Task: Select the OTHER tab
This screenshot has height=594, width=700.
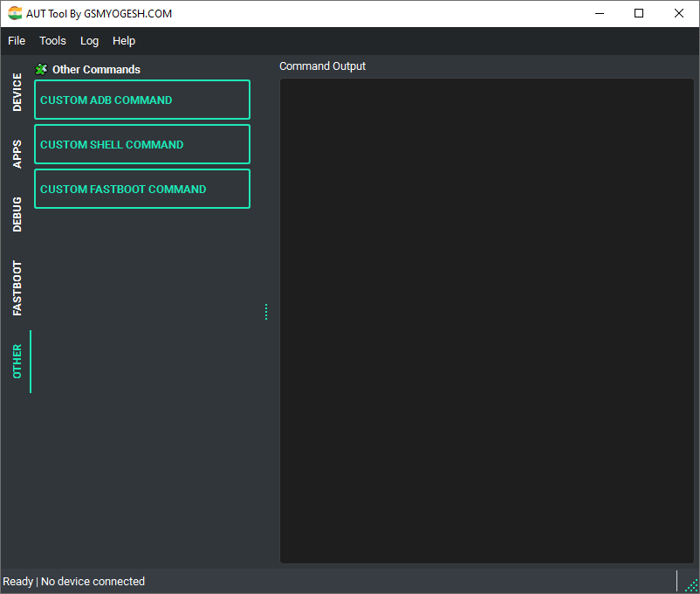Action: tap(17, 362)
